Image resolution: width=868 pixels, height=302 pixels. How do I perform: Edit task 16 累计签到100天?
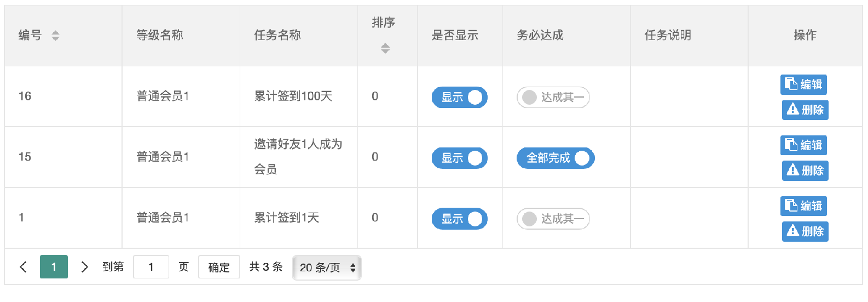click(x=803, y=84)
